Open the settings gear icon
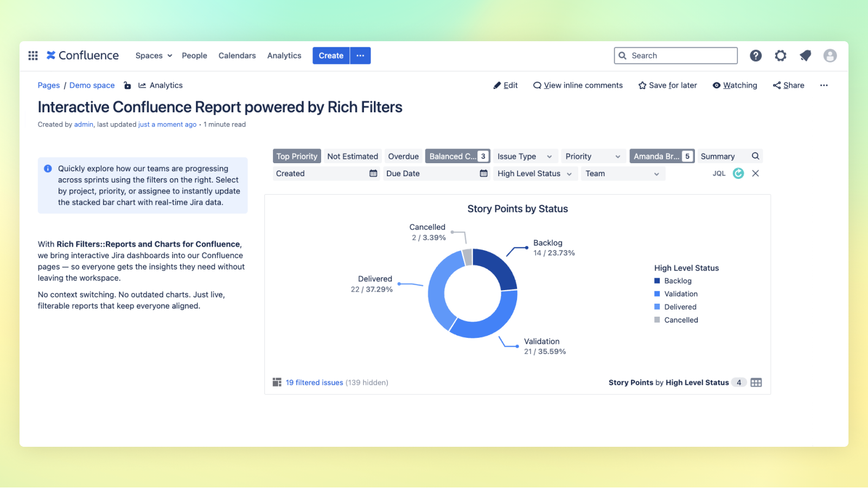This screenshot has height=488, width=868. [781, 55]
